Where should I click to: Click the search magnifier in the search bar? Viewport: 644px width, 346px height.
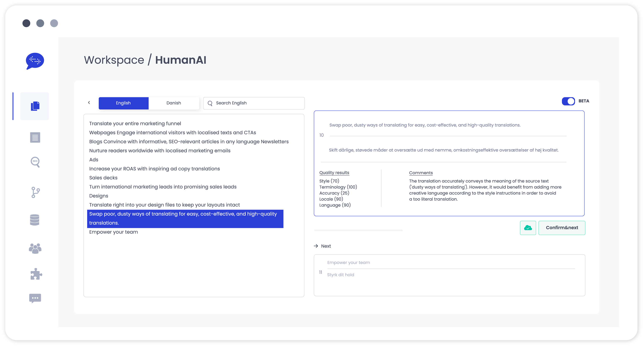[x=210, y=103]
